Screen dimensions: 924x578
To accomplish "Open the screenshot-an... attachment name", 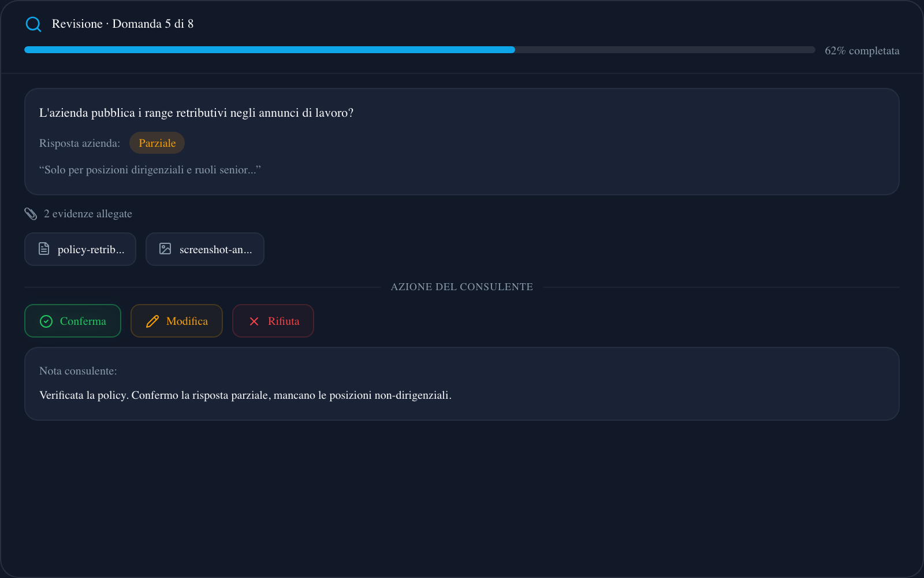I will pyautogui.click(x=215, y=250).
